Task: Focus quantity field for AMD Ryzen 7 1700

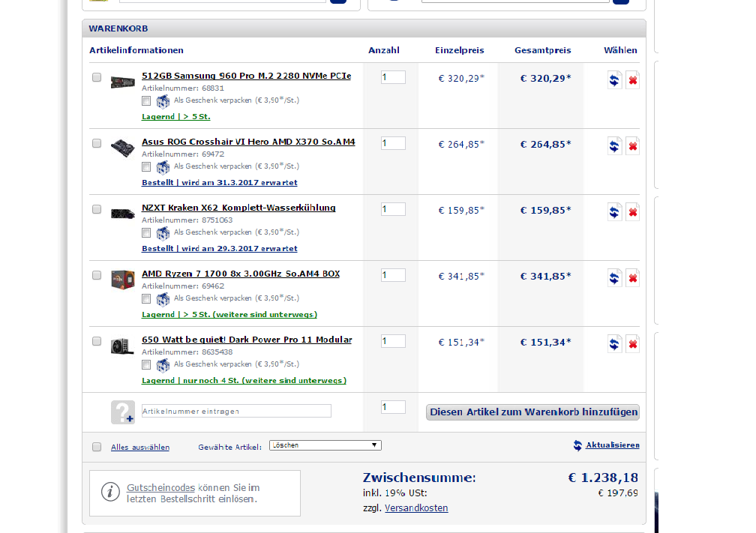Action: [x=393, y=275]
